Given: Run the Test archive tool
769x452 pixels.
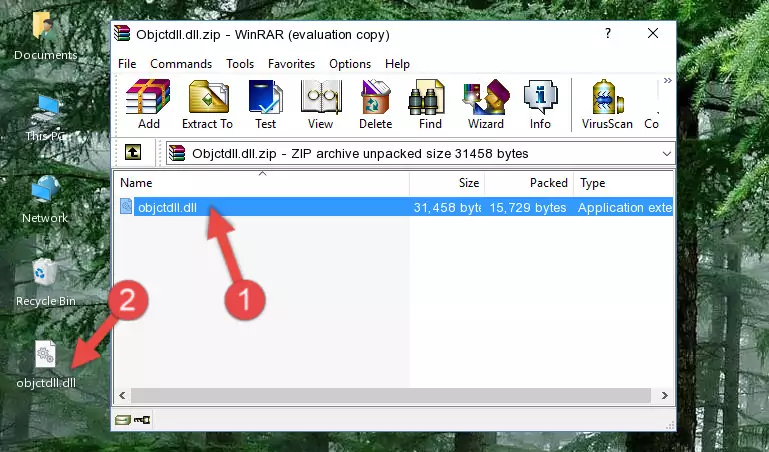Looking at the screenshot, I should tap(265, 104).
